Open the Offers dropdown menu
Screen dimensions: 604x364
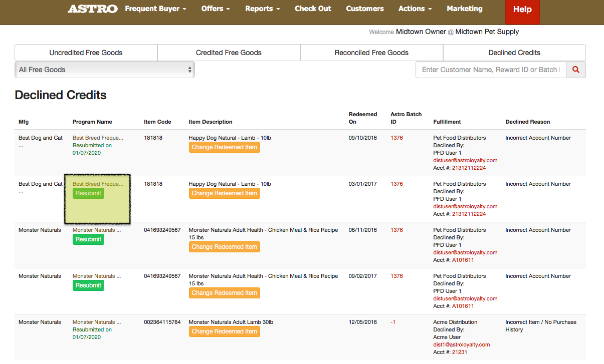coord(216,9)
